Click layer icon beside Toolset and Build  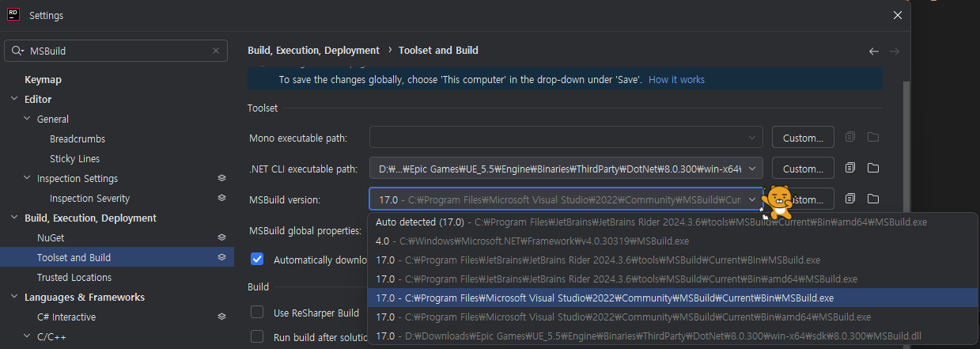coord(222,257)
